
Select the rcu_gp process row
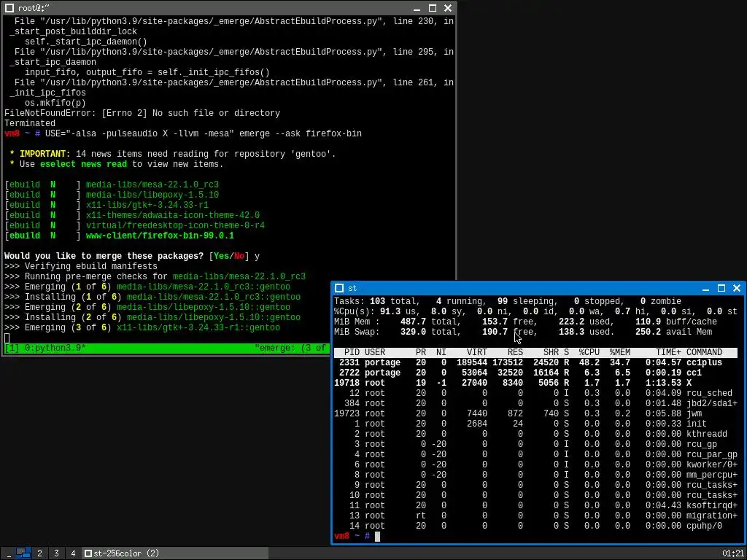click(535, 444)
